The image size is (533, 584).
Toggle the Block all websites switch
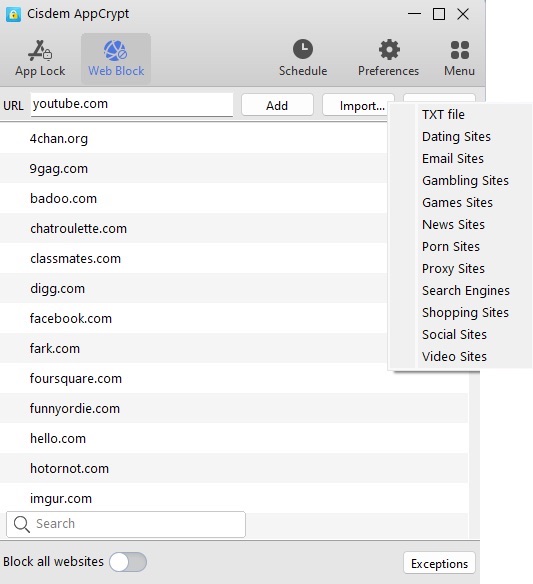[128, 562]
